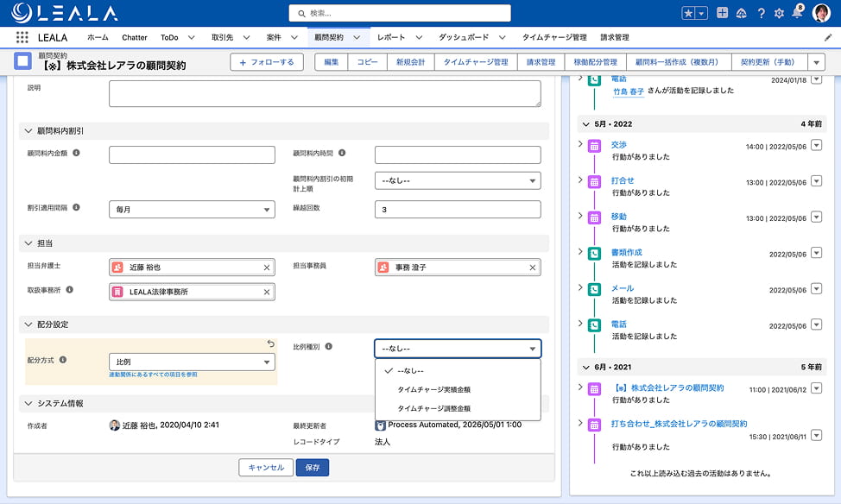Open the setup gear icon
The height and width of the screenshot is (504, 841).
coord(779,14)
